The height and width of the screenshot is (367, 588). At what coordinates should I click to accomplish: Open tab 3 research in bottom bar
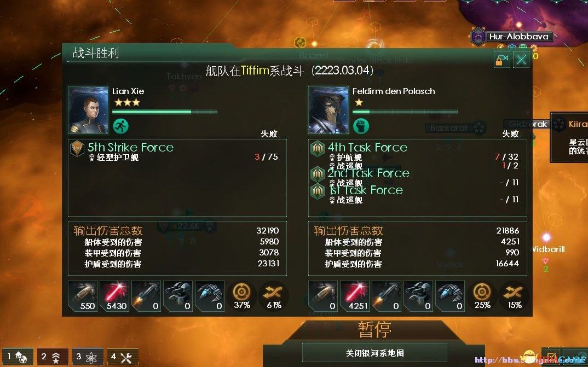(x=88, y=357)
